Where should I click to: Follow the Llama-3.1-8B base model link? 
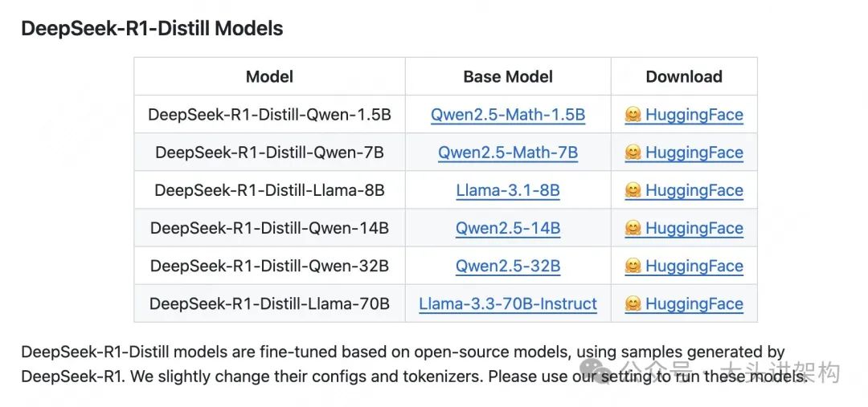coord(508,190)
